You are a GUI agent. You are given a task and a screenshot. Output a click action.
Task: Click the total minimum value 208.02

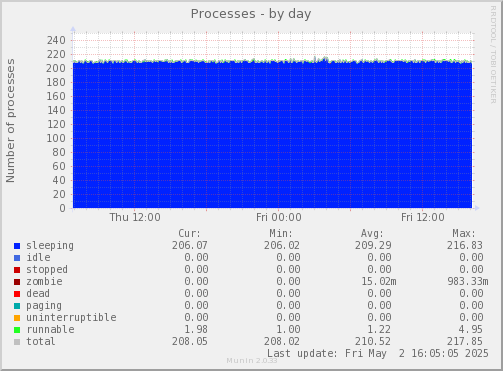(282, 341)
